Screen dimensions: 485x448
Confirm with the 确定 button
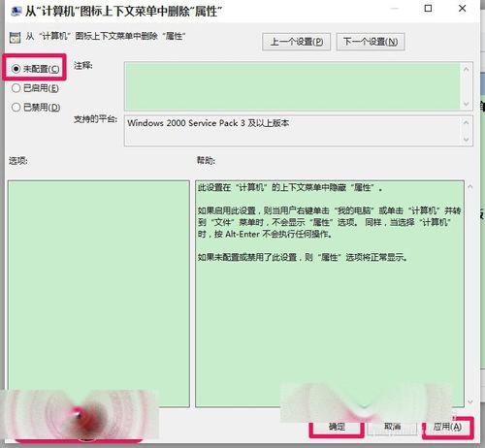pos(337,427)
